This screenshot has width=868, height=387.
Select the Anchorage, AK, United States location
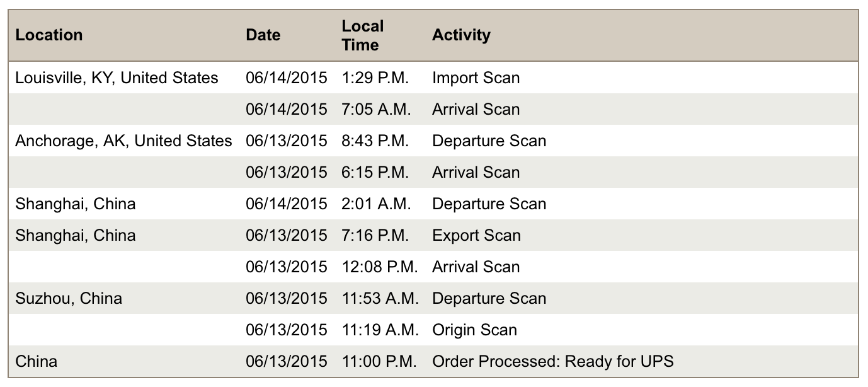123,141
